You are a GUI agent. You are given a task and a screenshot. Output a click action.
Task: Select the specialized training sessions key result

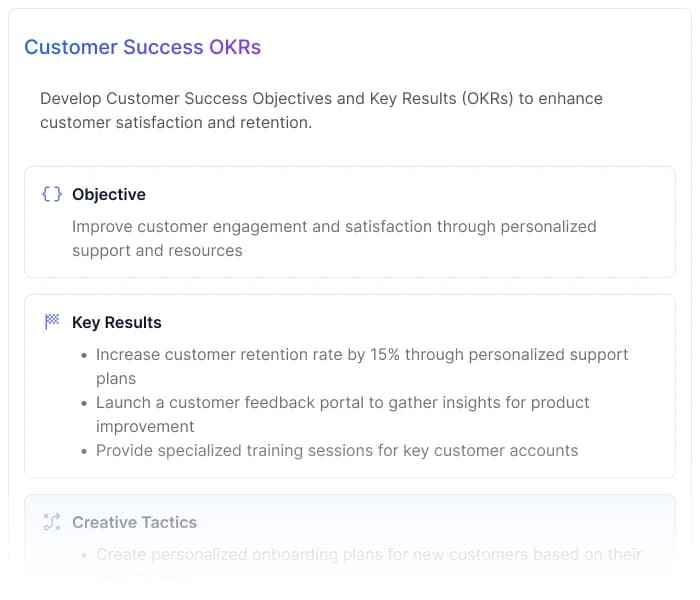click(337, 450)
